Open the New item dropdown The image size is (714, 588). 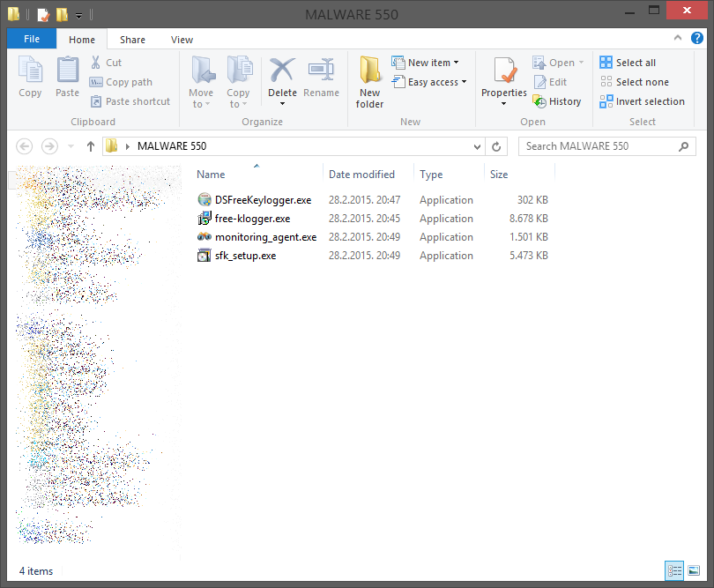click(x=425, y=63)
